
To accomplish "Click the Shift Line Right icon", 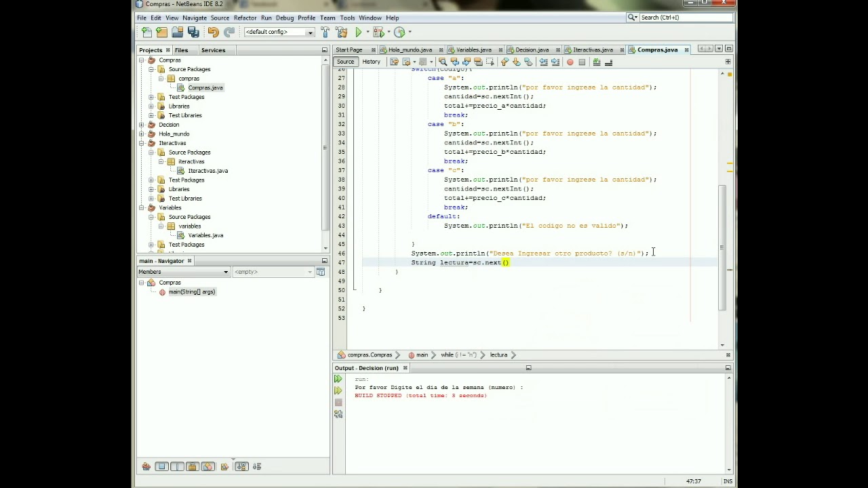I will [x=555, y=62].
